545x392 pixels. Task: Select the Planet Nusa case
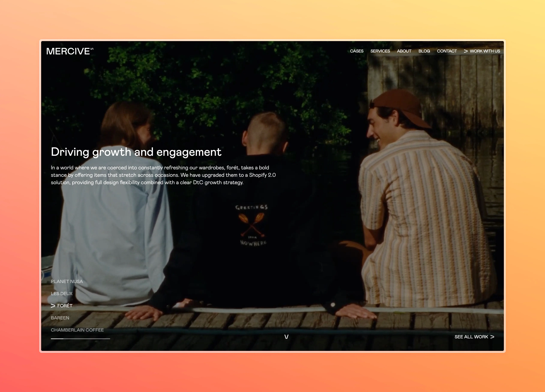(67, 281)
